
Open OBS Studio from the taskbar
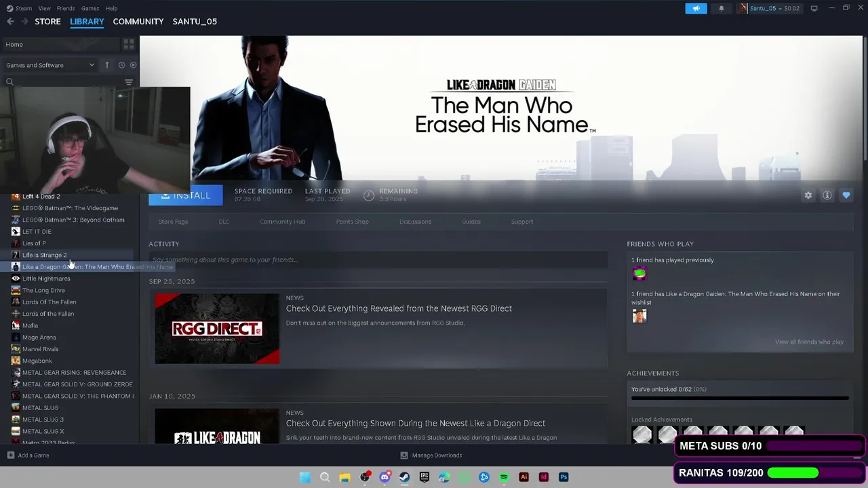pyautogui.click(x=365, y=477)
